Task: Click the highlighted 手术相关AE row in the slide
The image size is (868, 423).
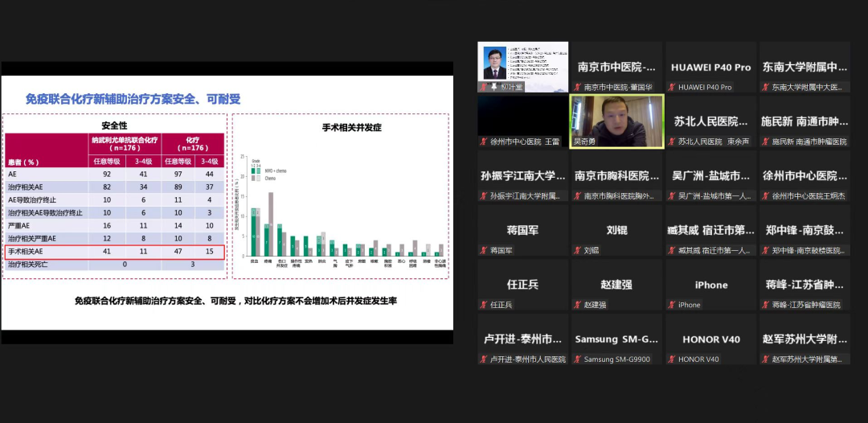Action: pos(114,252)
